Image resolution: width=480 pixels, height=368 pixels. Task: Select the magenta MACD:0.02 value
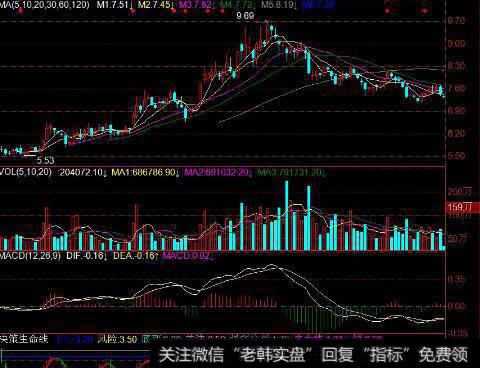point(188,256)
